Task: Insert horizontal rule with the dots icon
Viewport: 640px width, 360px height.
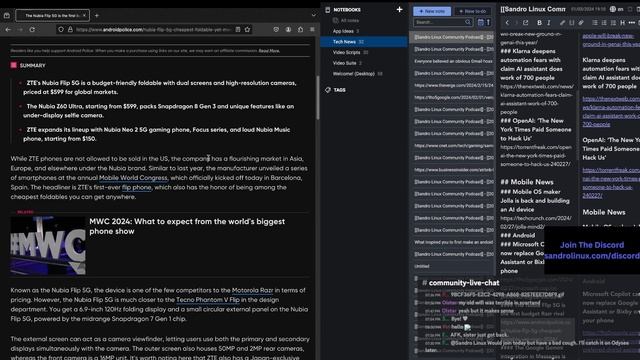Action: click(x=632, y=23)
